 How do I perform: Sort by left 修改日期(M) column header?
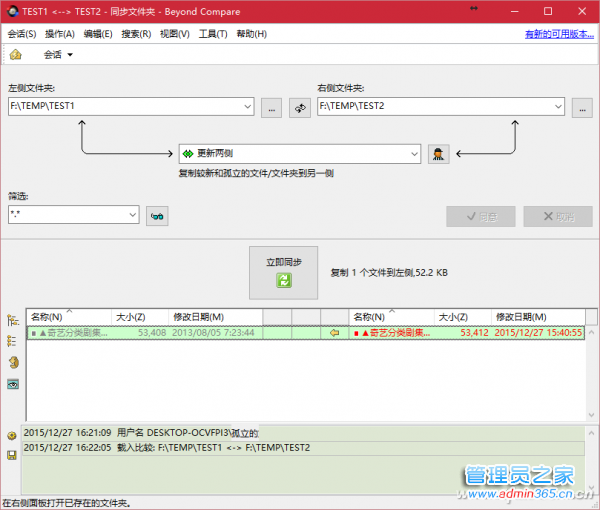[215, 317]
